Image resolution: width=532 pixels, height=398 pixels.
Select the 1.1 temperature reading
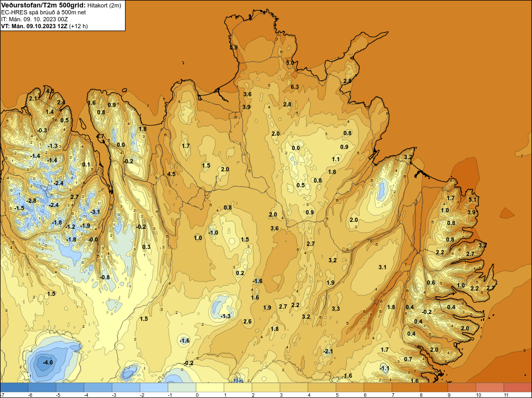[x=336, y=159]
